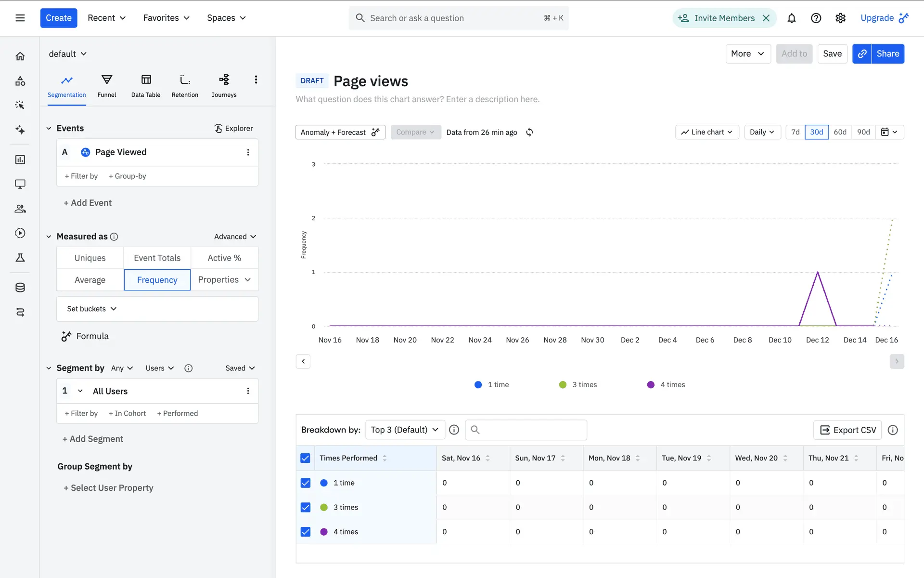This screenshot has height=578, width=924.
Task: Refresh chart data with reload icon
Action: click(529, 132)
